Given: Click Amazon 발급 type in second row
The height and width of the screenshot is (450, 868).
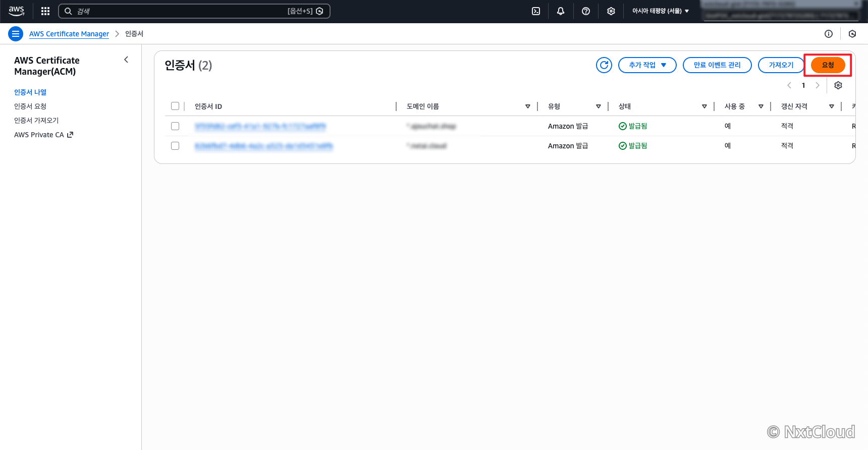Looking at the screenshot, I should tap(568, 146).
